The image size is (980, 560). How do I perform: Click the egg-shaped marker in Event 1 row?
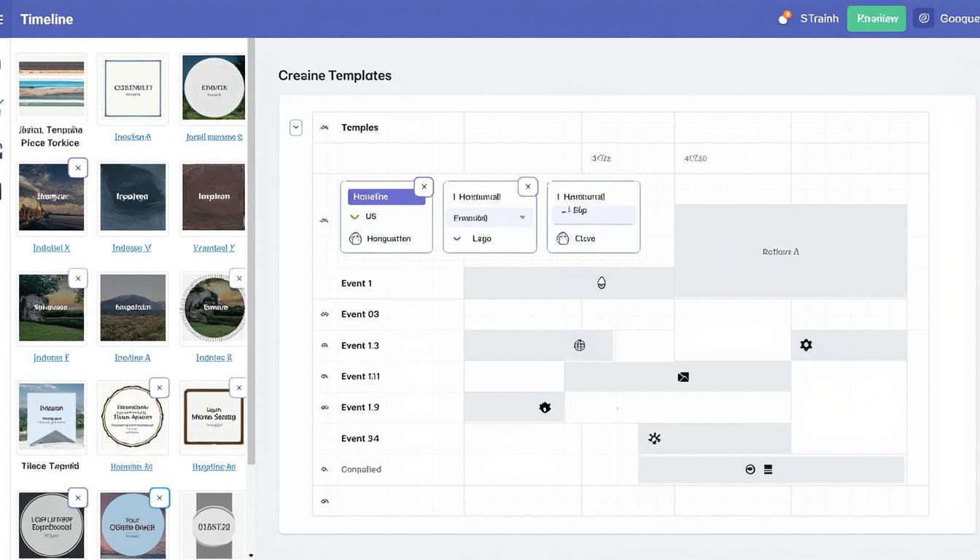[x=602, y=283]
